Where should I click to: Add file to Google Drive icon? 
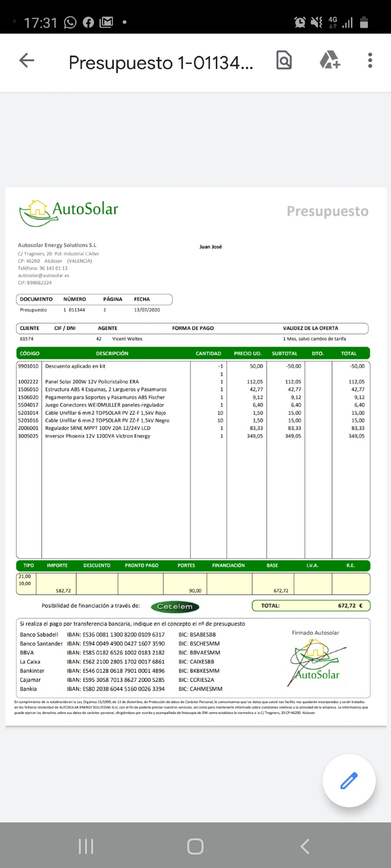(330, 60)
